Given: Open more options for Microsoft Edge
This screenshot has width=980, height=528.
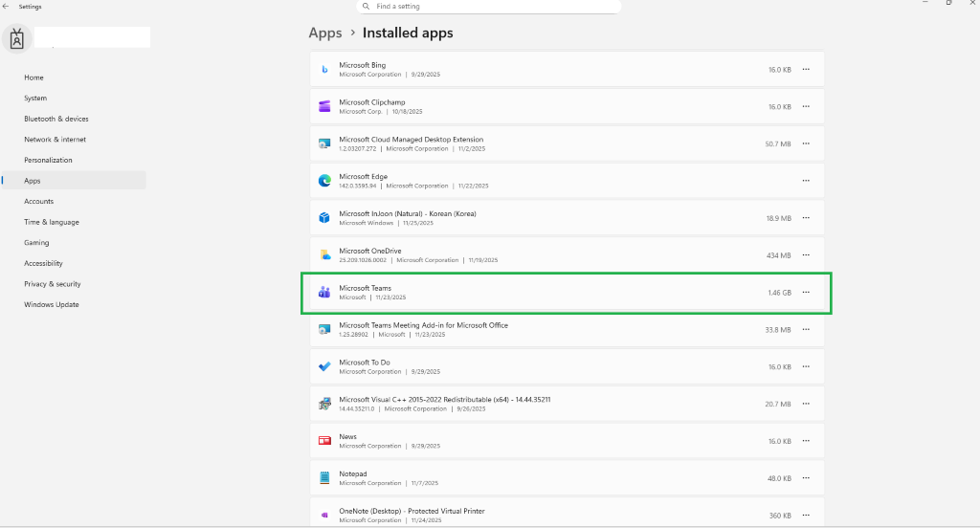Looking at the screenshot, I should (x=806, y=181).
